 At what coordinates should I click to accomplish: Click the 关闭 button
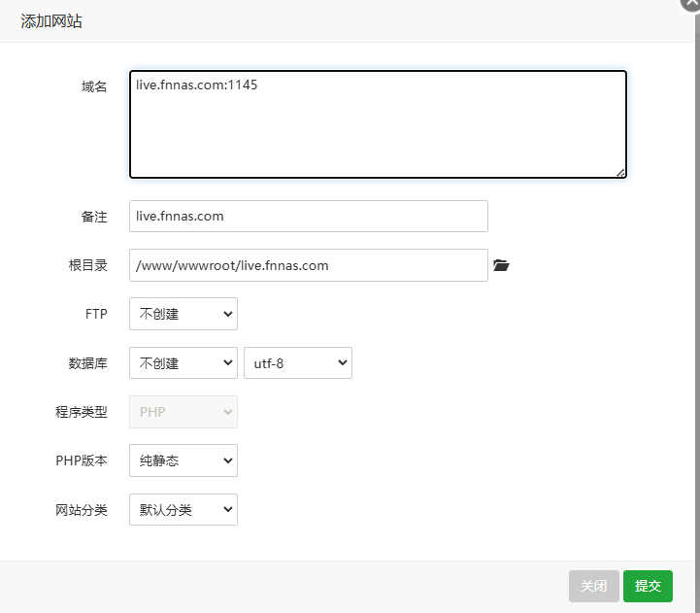click(x=594, y=586)
